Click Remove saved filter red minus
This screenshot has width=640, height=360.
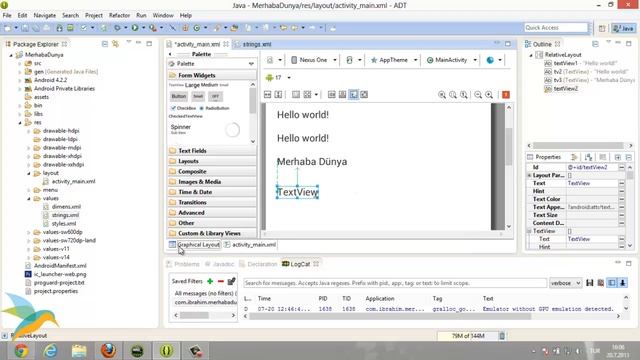click(221, 281)
